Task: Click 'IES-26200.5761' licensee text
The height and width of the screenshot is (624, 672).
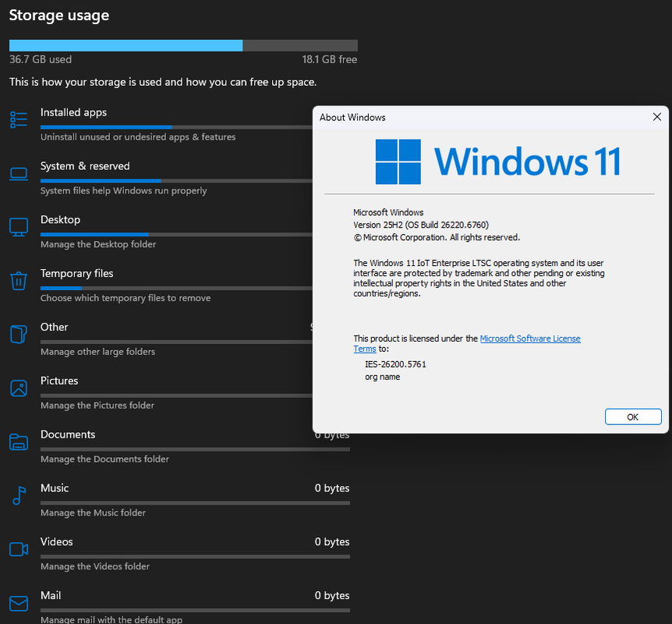Action: (x=395, y=364)
